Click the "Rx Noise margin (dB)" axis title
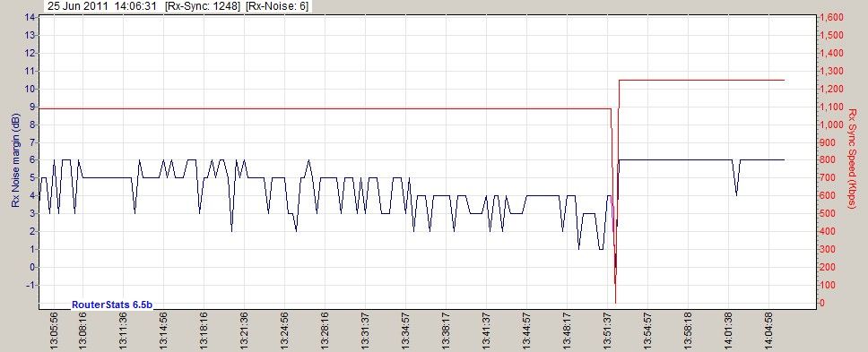This screenshot has width=868, height=352. pyautogui.click(x=15, y=160)
